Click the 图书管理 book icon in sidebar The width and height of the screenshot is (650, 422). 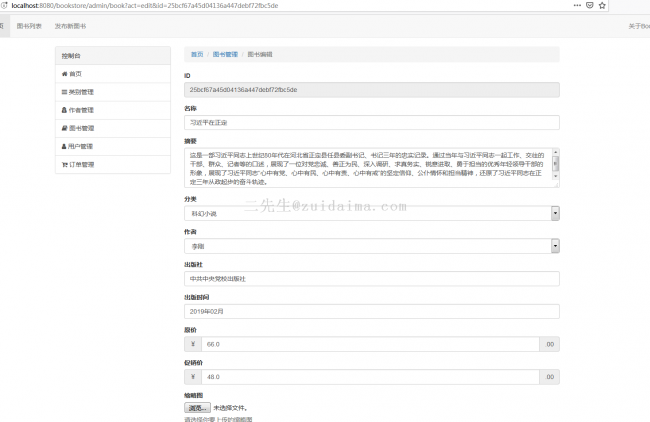click(65, 128)
